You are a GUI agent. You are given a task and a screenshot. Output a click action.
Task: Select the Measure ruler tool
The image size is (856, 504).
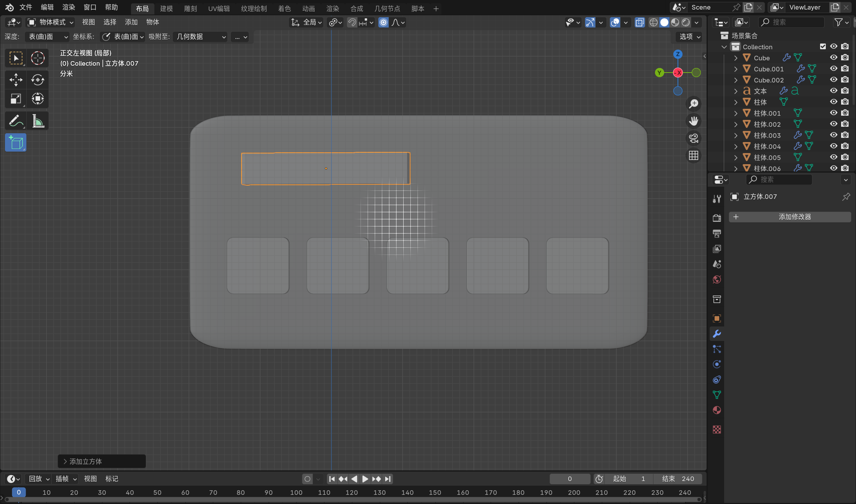37,121
